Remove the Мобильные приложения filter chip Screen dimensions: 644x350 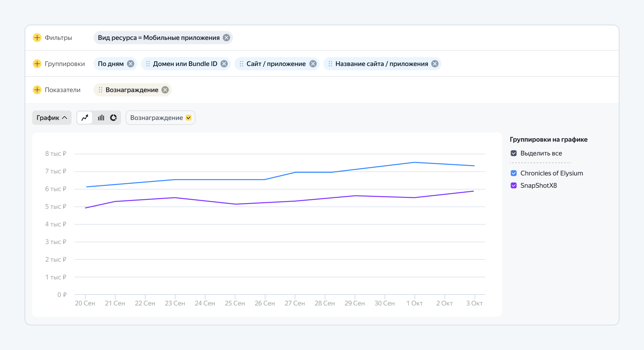click(x=227, y=38)
